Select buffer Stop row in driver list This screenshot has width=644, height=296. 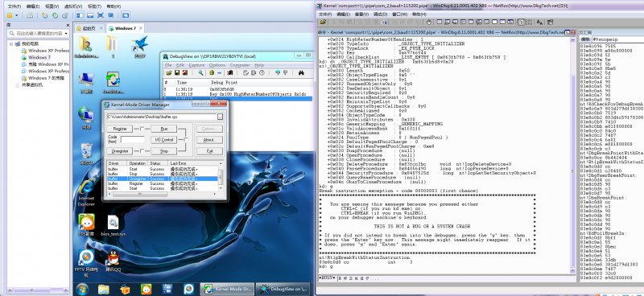click(162, 174)
